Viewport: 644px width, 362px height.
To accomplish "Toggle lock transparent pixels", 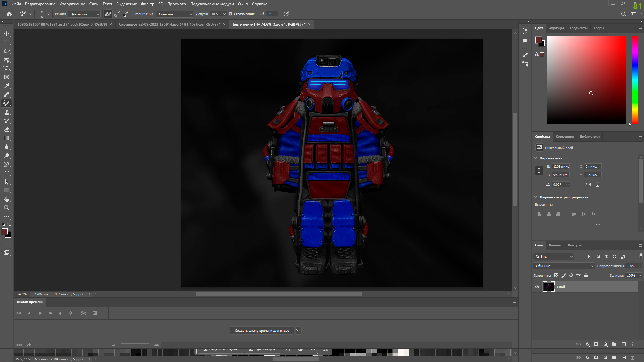I will point(556,276).
